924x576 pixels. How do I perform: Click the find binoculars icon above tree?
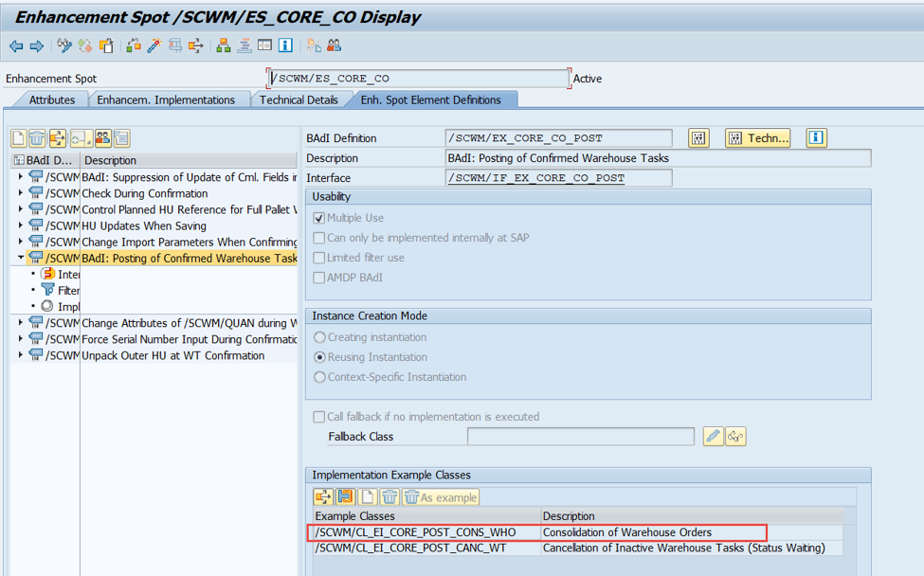pyautogui.click(x=103, y=138)
